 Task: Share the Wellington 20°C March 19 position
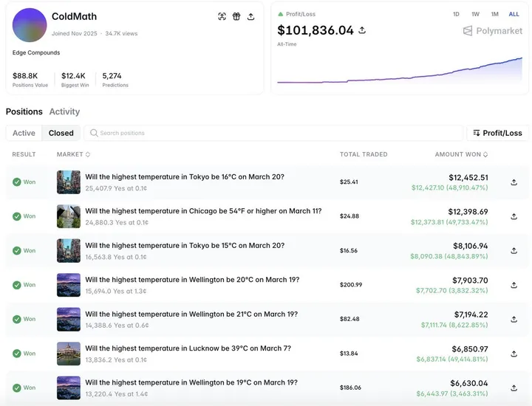click(x=514, y=286)
